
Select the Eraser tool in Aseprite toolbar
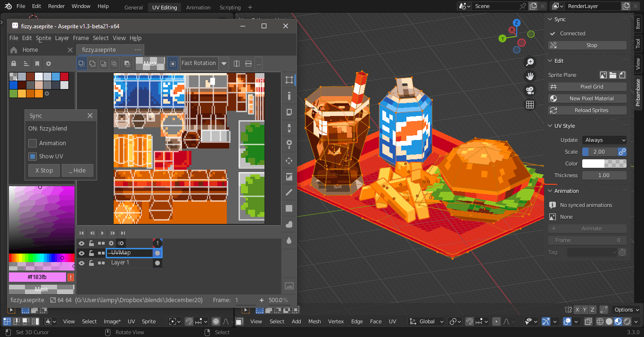(x=289, y=112)
